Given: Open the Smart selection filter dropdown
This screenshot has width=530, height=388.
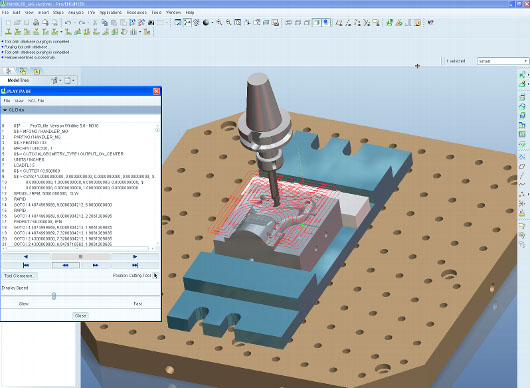Looking at the screenshot, I should tap(503, 61).
